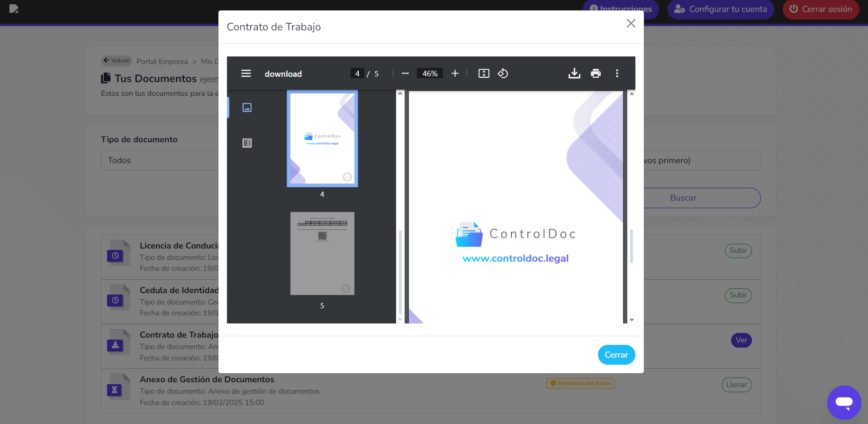Click the PDF page vertical scrollbar
868x424 pixels.
click(x=632, y=247)
